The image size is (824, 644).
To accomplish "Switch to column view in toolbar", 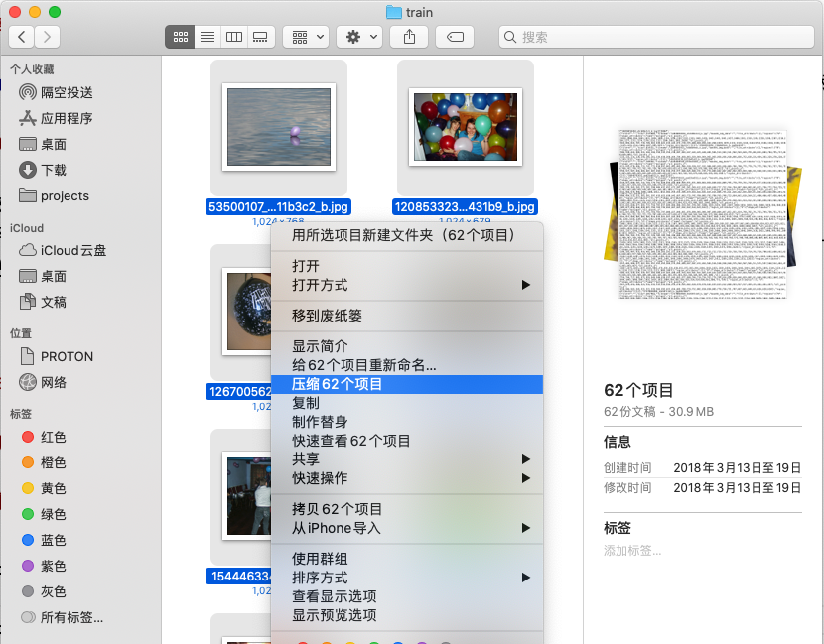I will 234,37.
